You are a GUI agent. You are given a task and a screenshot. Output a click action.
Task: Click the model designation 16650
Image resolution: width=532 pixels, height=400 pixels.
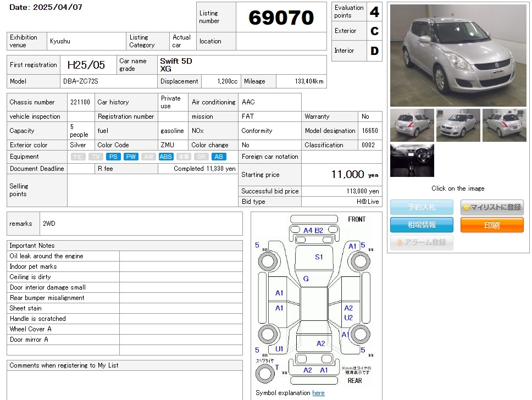(x=370, y=131)
